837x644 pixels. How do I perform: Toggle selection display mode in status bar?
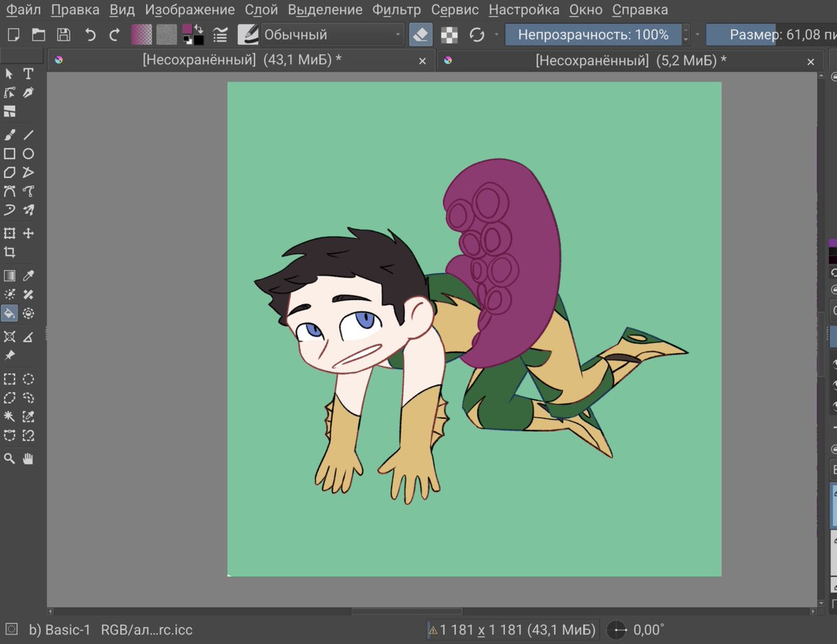click(12, 629)
